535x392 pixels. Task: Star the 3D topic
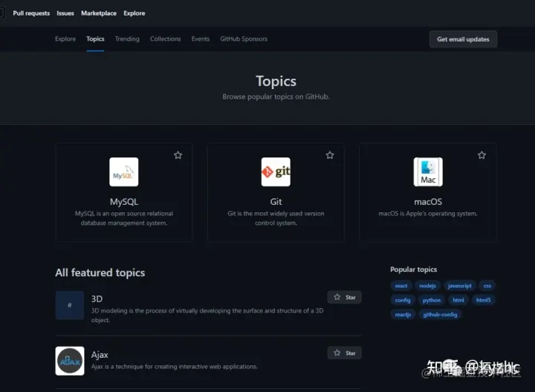tap(344, 297)
